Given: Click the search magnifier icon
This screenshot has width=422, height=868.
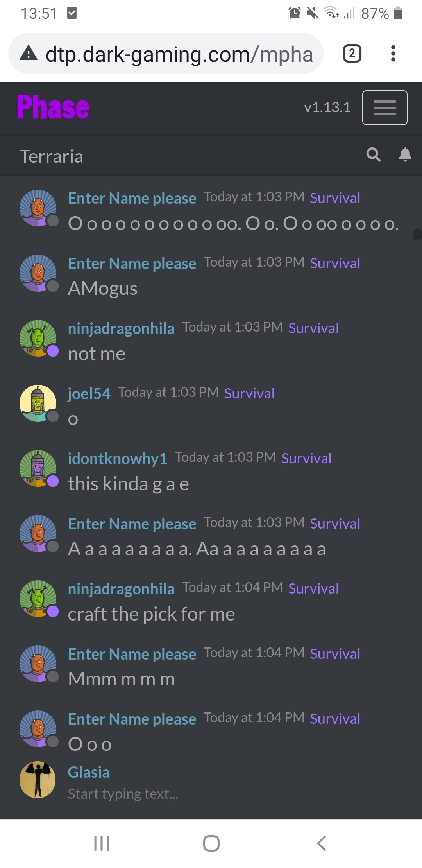Looking at the screenshot, I should coord(374,155).
